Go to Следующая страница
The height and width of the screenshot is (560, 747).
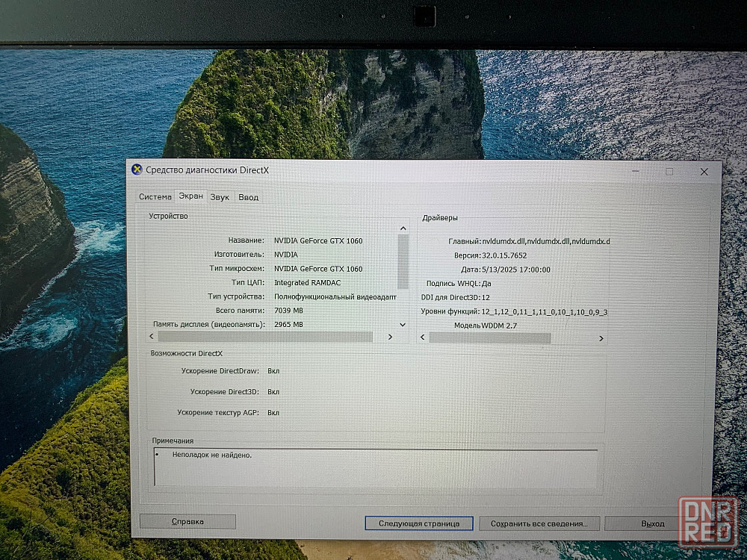coord(419,523)
